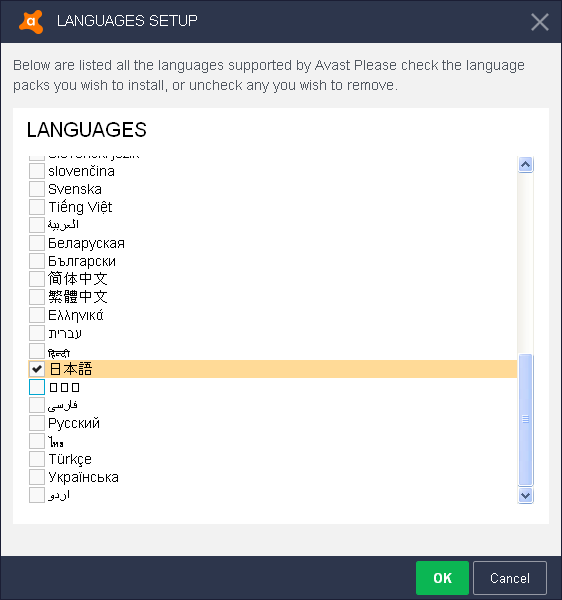Check the slovenčina language checkbox
Screen dimensions: 562x600
(37, 171)
